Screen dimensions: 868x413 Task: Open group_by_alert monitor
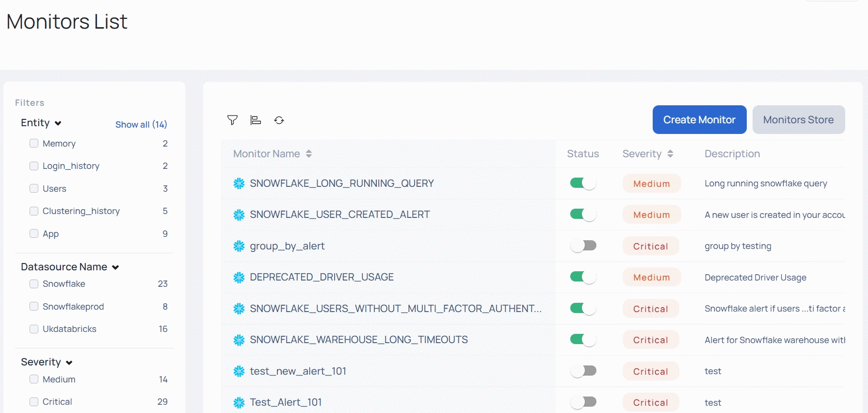pos(287,246)
